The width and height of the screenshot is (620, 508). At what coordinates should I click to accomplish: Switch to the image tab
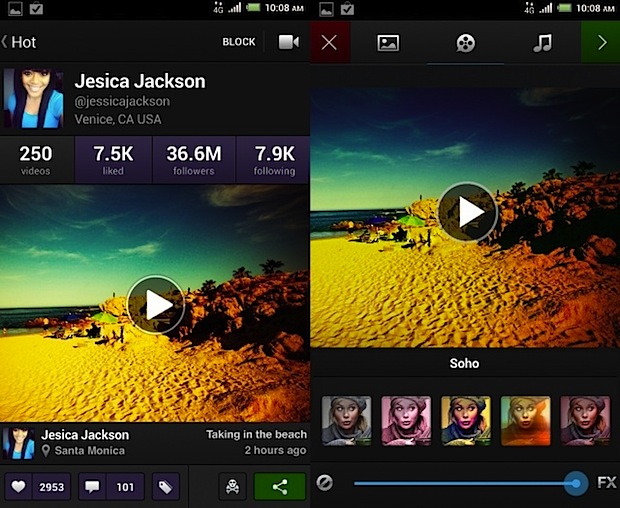pos(388,43)
